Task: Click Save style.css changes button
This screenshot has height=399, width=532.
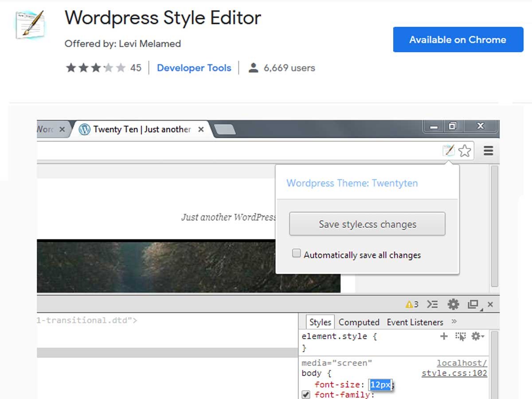Action: point(367,224)
